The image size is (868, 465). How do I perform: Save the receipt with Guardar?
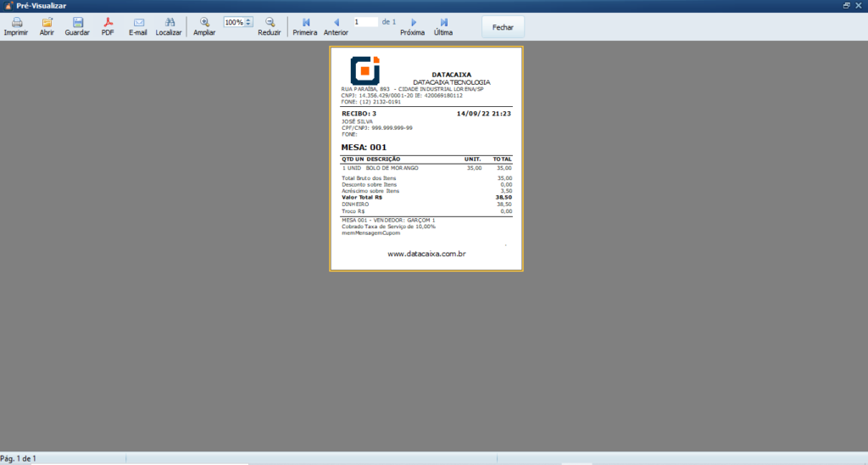coord(77,23)
